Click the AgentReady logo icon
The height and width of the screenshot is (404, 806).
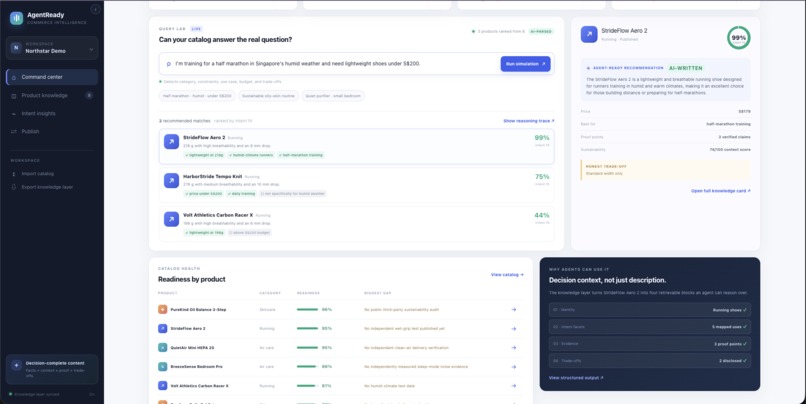(x=16, y=18)
